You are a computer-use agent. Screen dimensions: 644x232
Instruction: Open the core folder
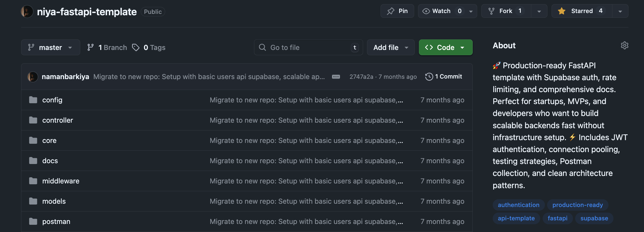pos(49,140)
